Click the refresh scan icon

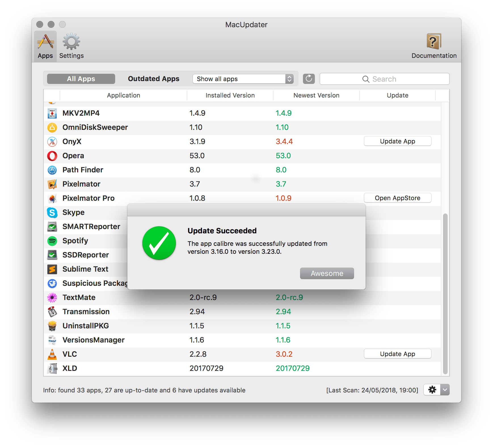pos(309,79)
